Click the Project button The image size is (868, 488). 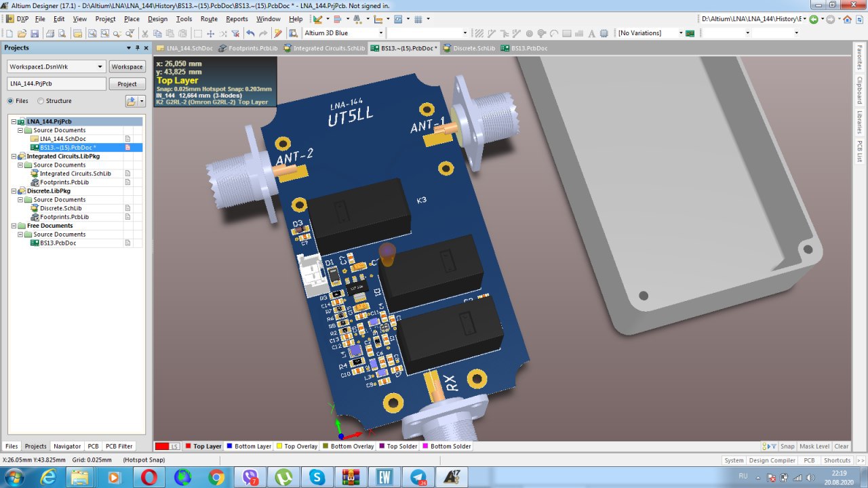127,84
